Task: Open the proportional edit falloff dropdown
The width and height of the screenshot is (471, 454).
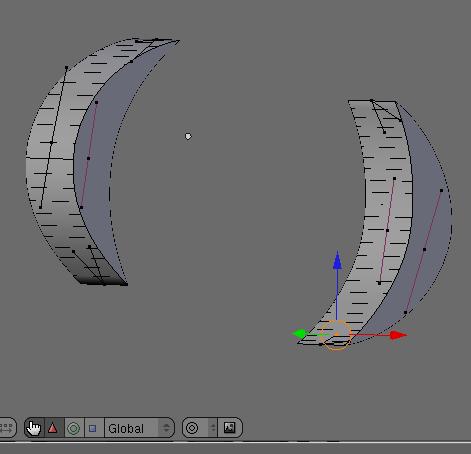Action: [199, 428]
